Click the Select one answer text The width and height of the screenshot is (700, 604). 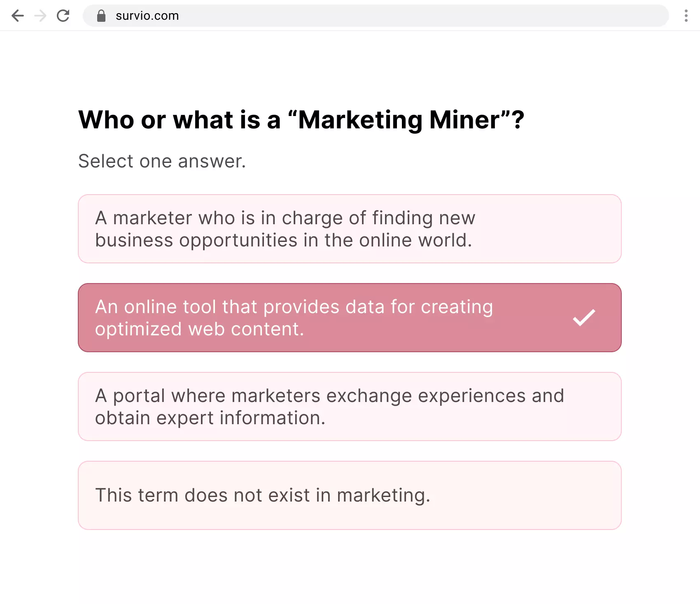point(162,161)
